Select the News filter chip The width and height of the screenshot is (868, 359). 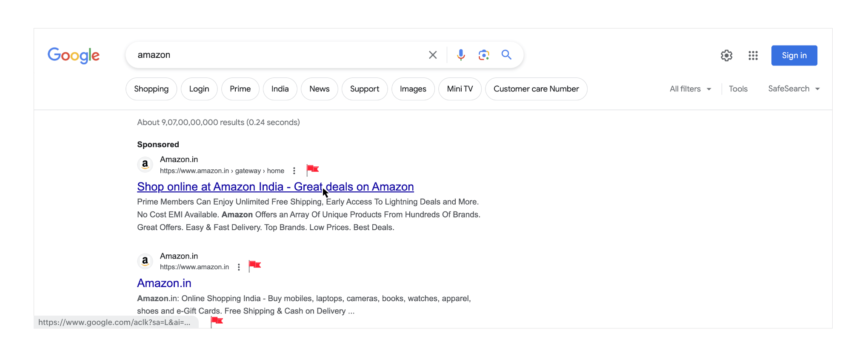(x=319, y=89)
